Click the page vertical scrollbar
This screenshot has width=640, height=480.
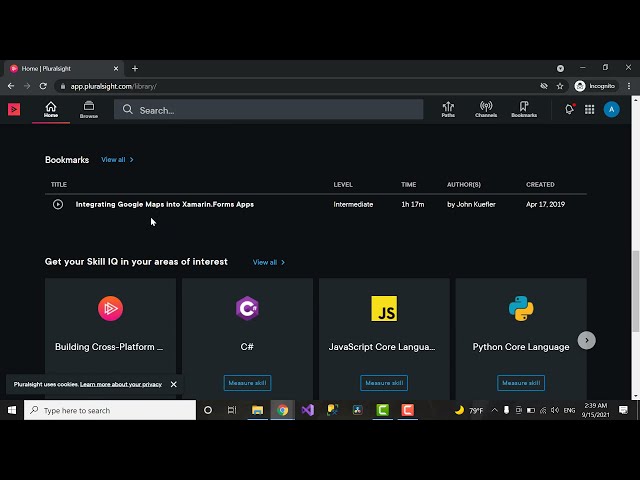coord(635,291)
